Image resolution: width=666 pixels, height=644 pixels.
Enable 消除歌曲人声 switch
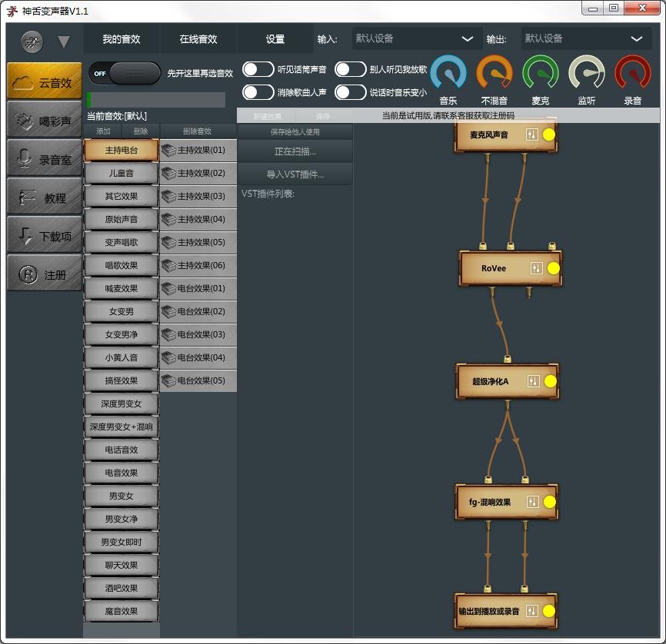click(258, 92)
